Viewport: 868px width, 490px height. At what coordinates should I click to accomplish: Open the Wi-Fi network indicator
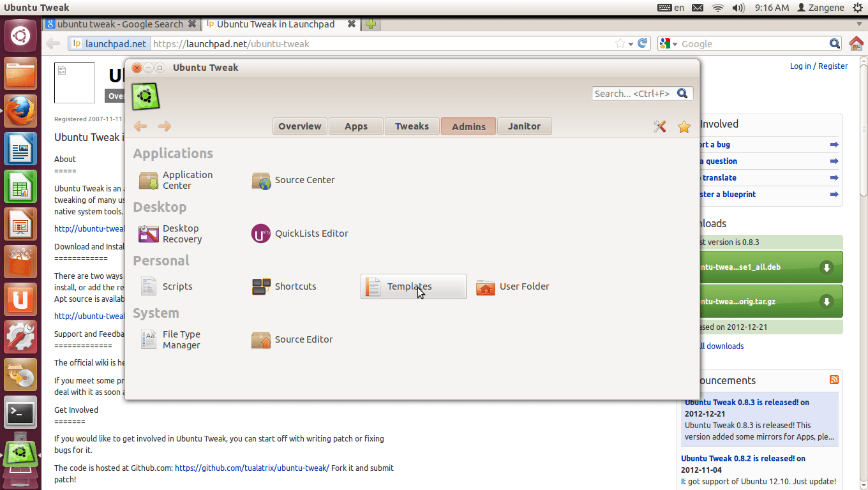pyautogui.click(x=718, y=8)
